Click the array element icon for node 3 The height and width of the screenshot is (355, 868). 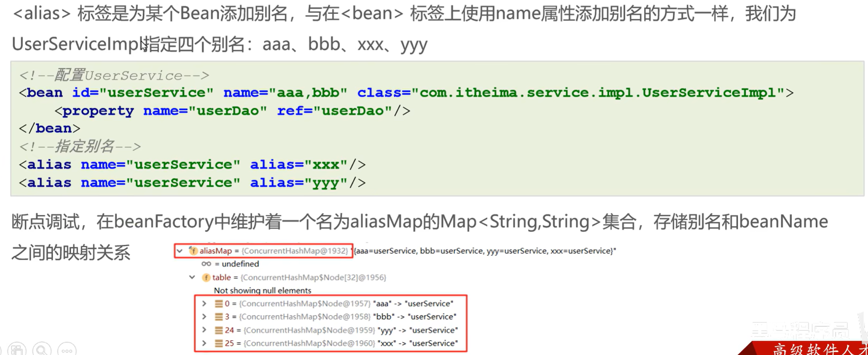pyautogui.click(x=218, y=317)
